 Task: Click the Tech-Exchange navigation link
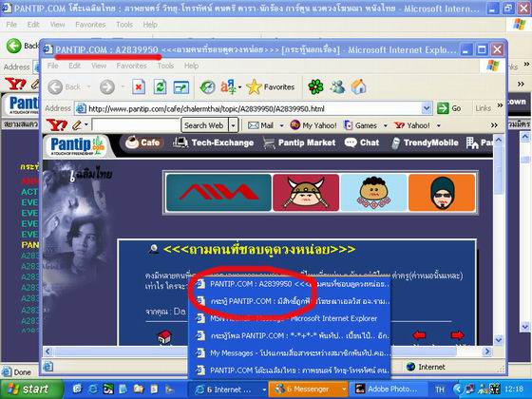(x=214, y=142)
